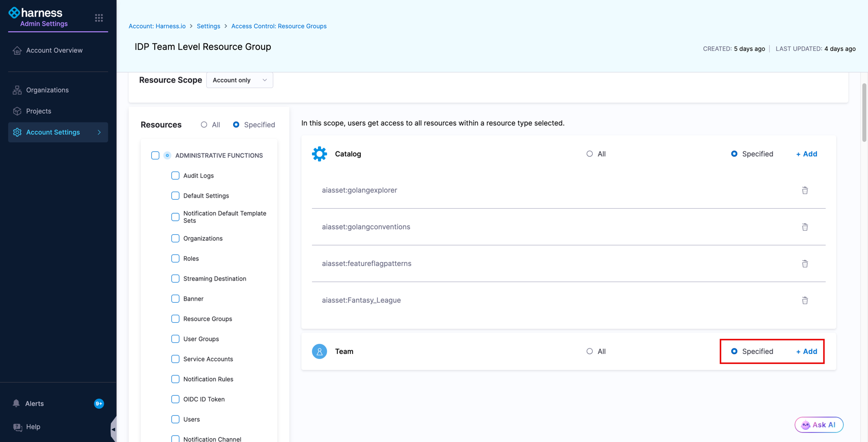868x442 pixels.
Task: Click the aiasset:featureflagpatterns entry
Action: click(x=367, y=263)
